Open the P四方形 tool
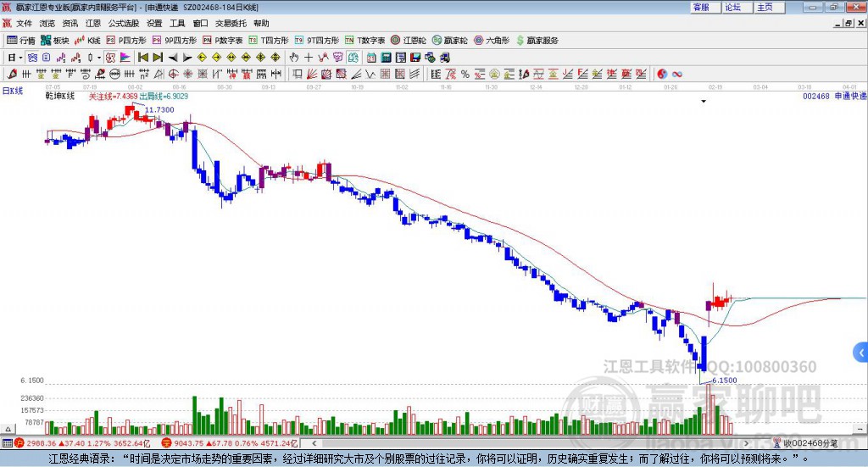Screen dimensions: 868x467 click(x=125, y=41)
